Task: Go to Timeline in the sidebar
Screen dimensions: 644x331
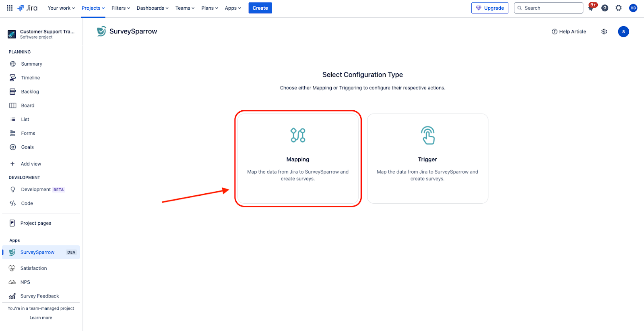Action: (30, 78)
